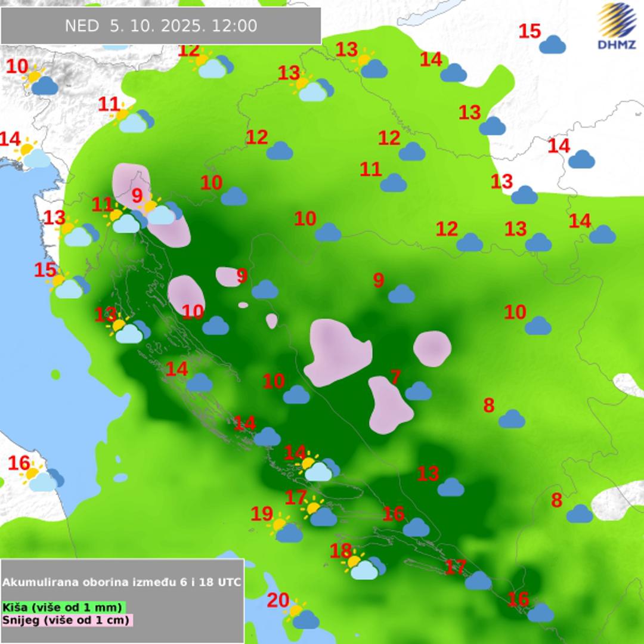Click the red 18 temperature label
The height and width of the screenshot is (644, 644).
(340, 552)
